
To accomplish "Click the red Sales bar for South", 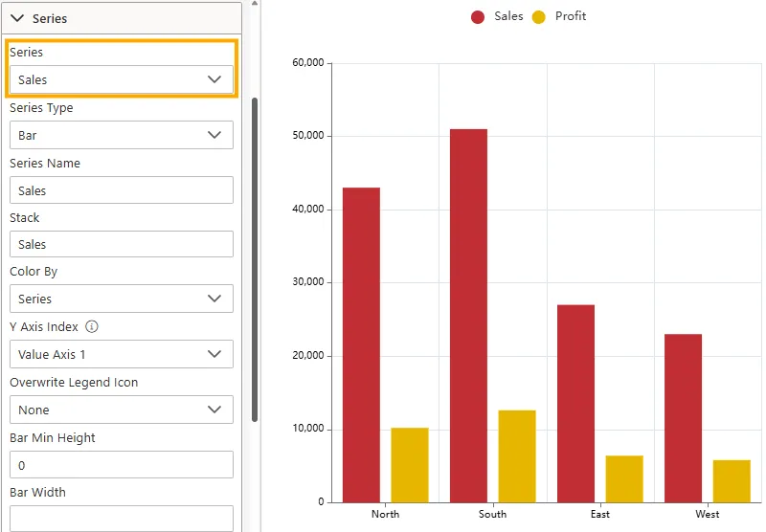I will coord(468,316).
